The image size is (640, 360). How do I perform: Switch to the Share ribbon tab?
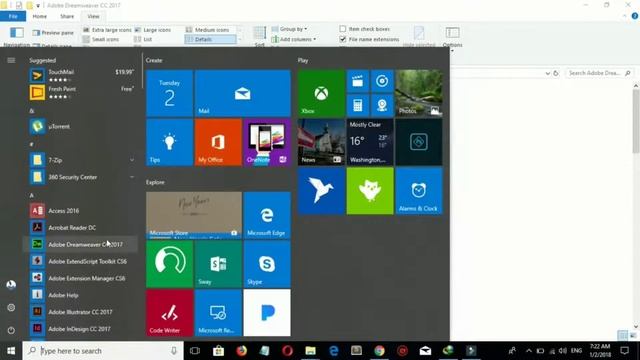[67, 16]
